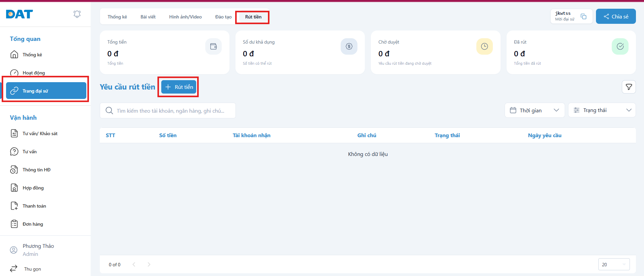Screen dimensions: 644x276
Task: Switch to the Thống kê tab
Action: click(117, 17)
